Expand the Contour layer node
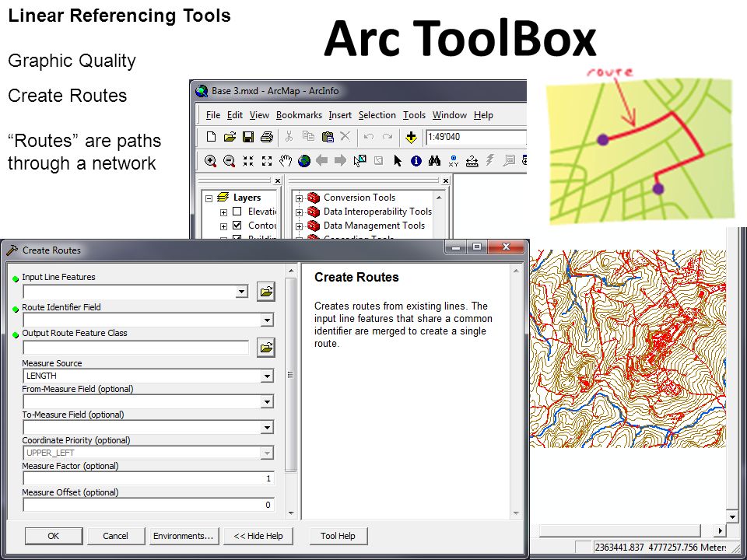This screenshot has height=560, width=747. click(x=223, y=226)
